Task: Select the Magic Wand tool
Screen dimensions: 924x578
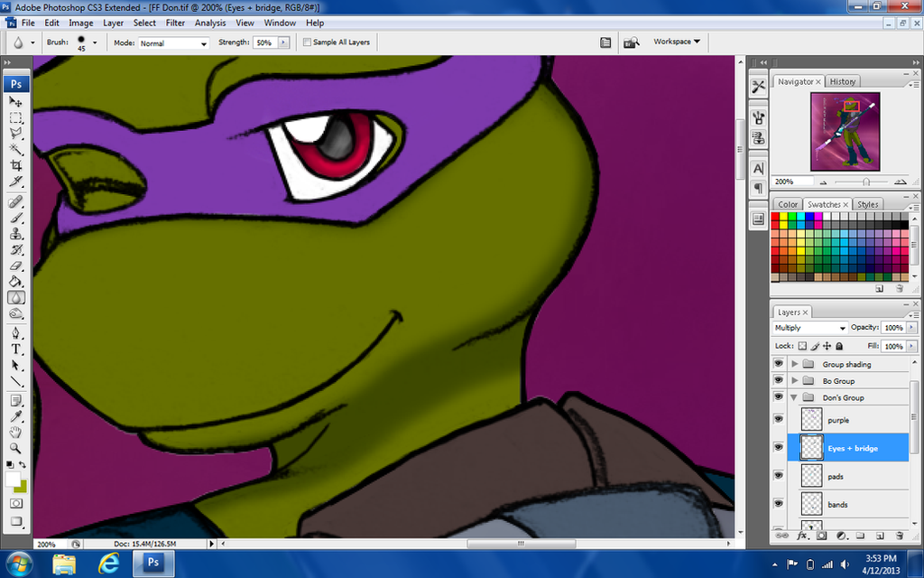Action: [16, 149]
